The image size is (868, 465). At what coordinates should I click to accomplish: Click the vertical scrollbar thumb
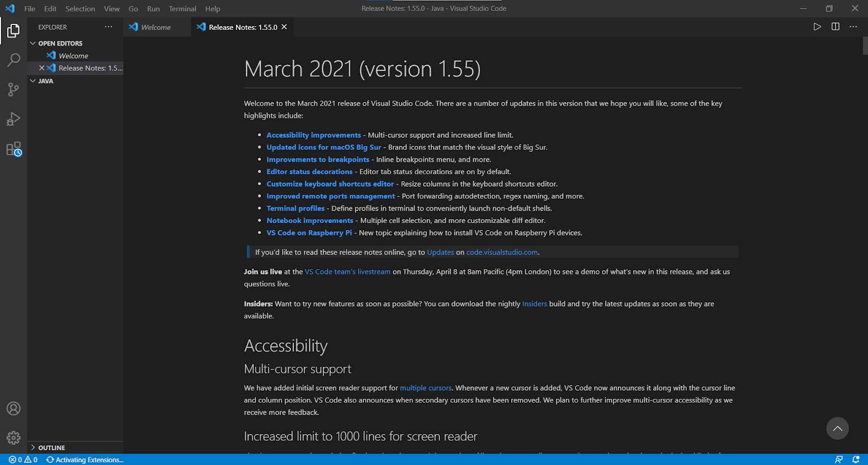(865, 46)
